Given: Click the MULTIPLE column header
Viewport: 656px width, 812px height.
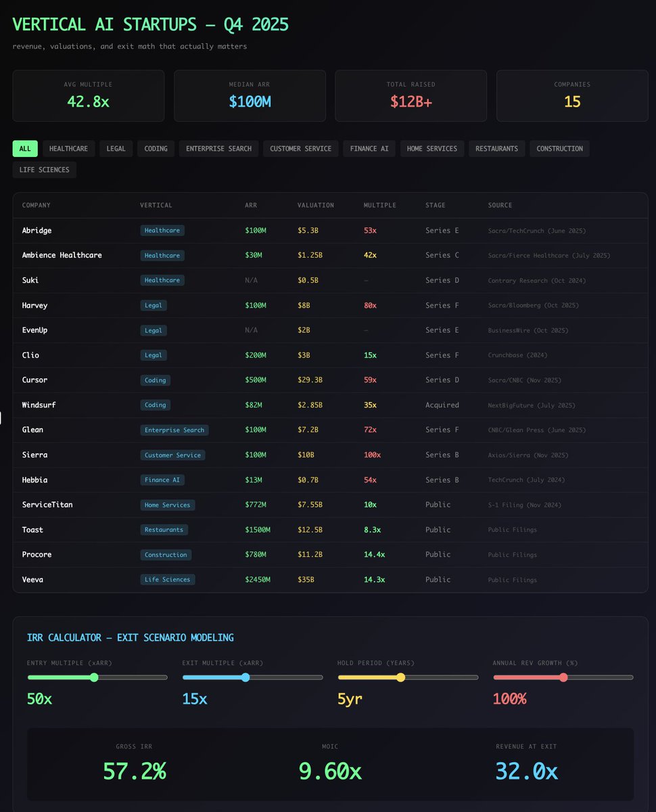Looking at the screenshot, I should pyautogui.click(x=380, y=205).
